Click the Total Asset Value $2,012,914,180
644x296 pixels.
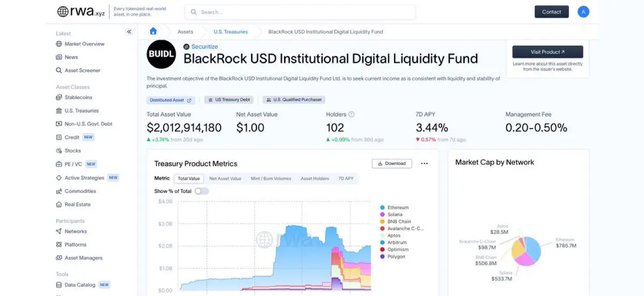pos(184,128)
